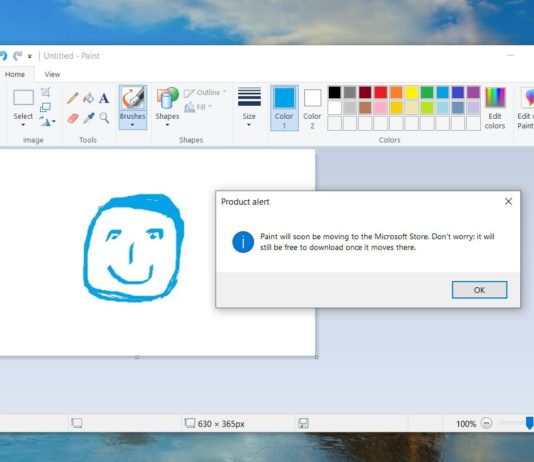The image size is (534, 462).
Task: Click the selection size icon in status bar
Action: tap(77, 423)
